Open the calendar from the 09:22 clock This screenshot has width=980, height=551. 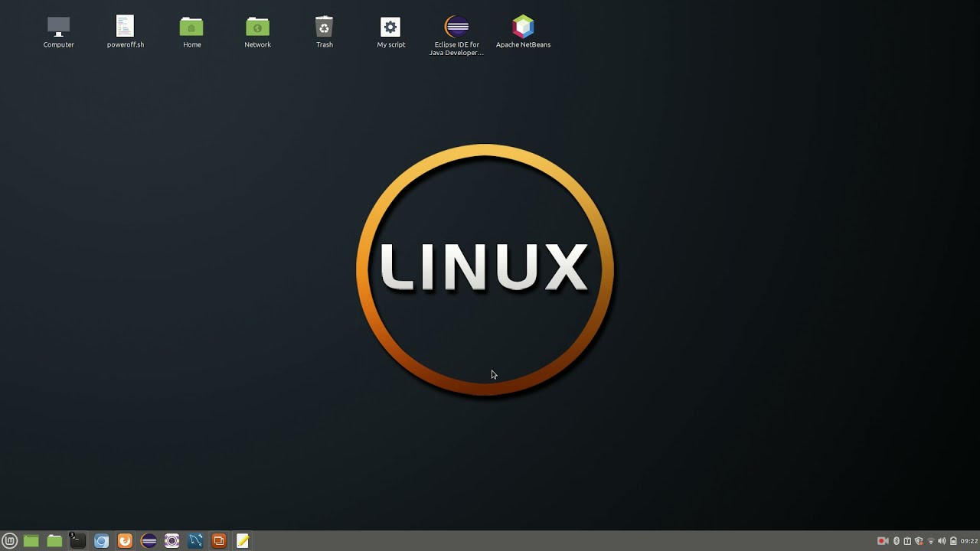pyautogui.click(x=969, y=541)
